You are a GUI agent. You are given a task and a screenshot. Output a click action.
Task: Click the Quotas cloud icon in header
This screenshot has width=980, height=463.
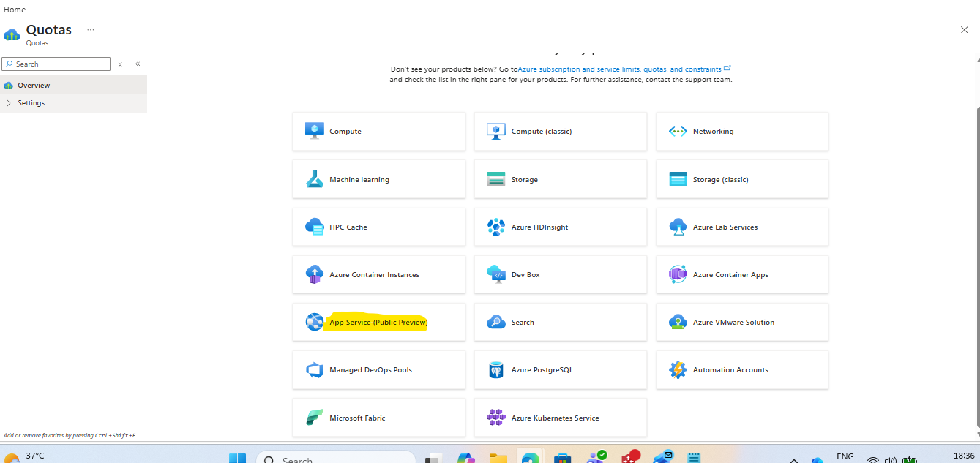pos(12,34)
